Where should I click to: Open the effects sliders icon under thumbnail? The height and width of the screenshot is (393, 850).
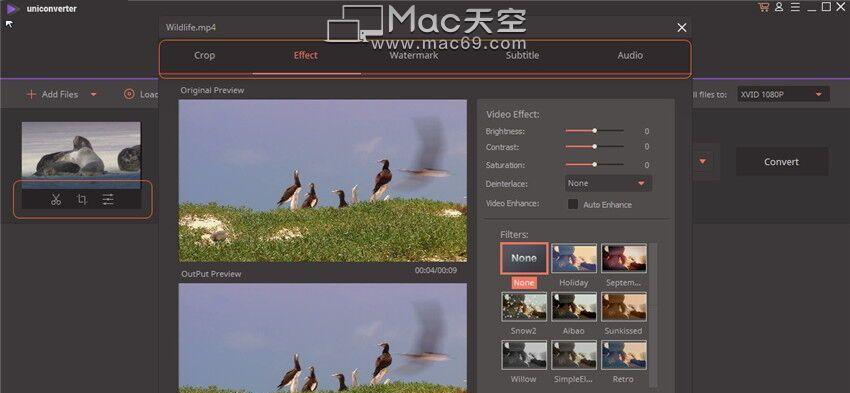pos(108,199)
